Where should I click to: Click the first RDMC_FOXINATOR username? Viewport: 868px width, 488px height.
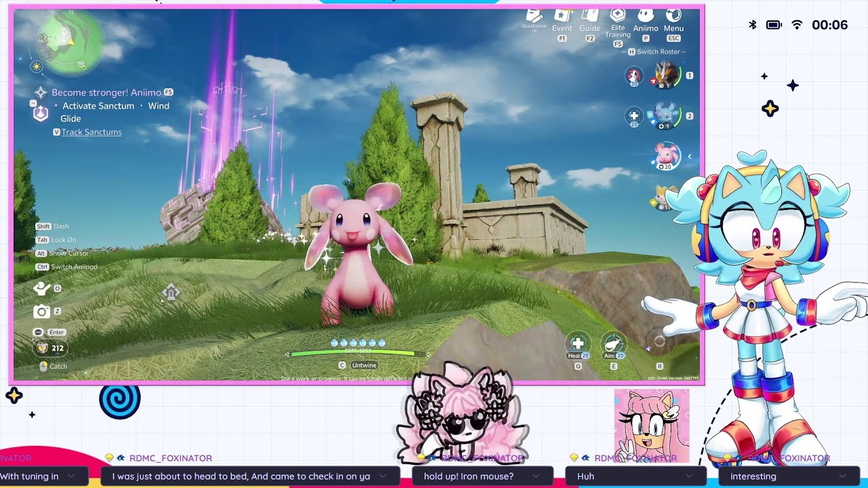pos(170,459)
